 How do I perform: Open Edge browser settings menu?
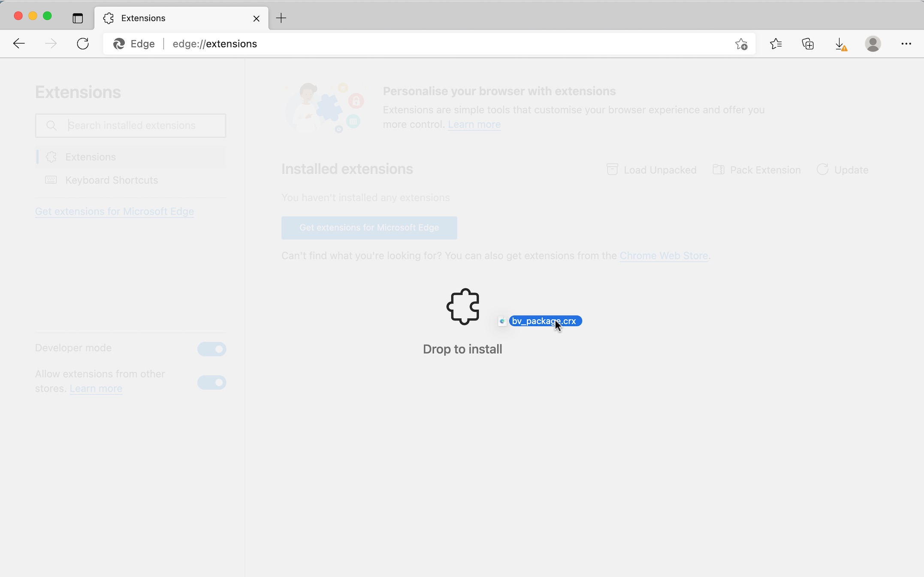[x=906, y=44]
